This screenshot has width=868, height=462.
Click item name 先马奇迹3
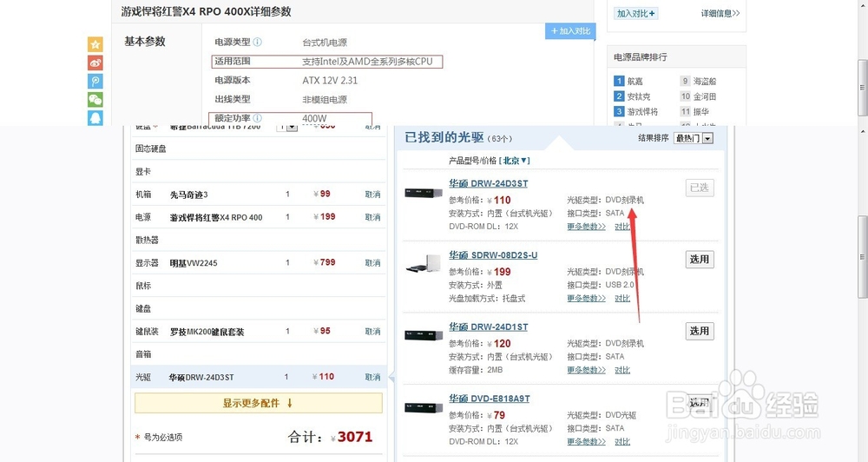pos(188,195)
